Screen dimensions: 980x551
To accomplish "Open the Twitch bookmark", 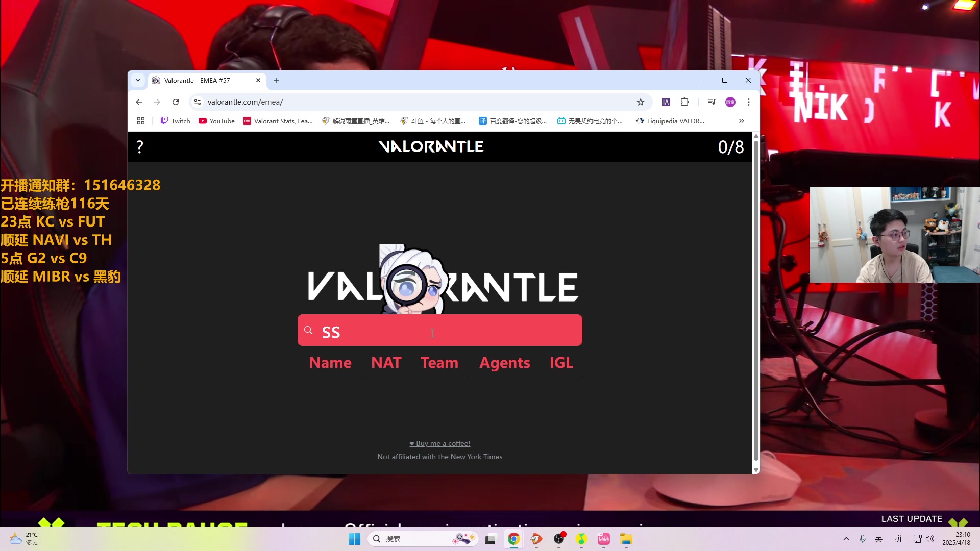I will [x=175, y=121].
